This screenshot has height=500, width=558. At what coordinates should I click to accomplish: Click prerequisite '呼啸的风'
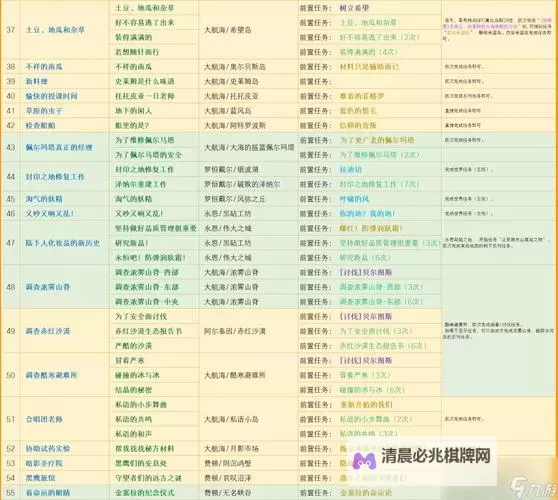tap(354, 199)
